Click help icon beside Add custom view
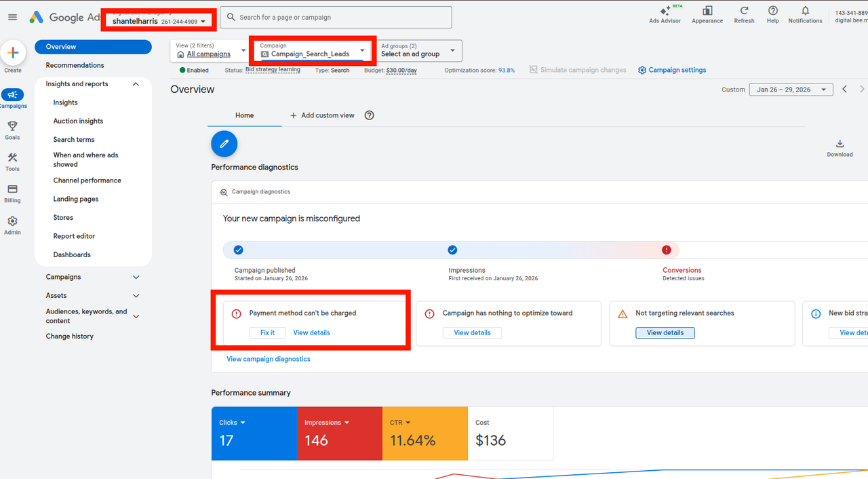This screenshot has width=868, height=479. pyautogui.click(x=370, y=115)
